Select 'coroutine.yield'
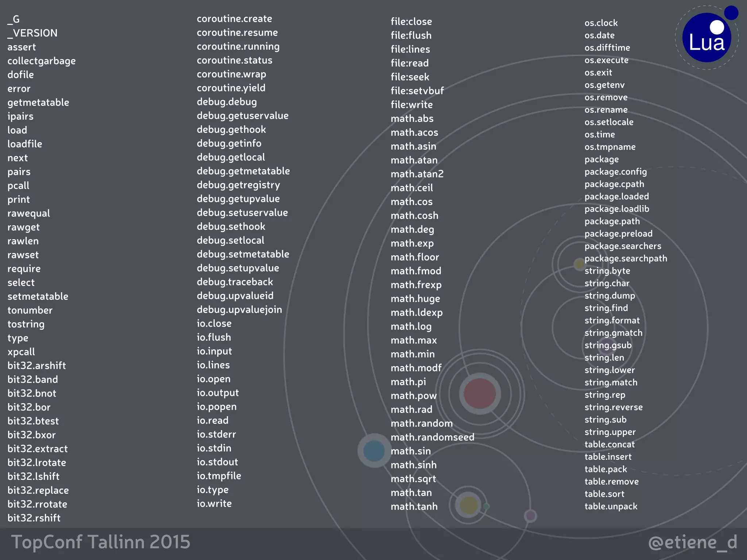The image size is (747, 560). pyautogui.click(x=231, y=88)
